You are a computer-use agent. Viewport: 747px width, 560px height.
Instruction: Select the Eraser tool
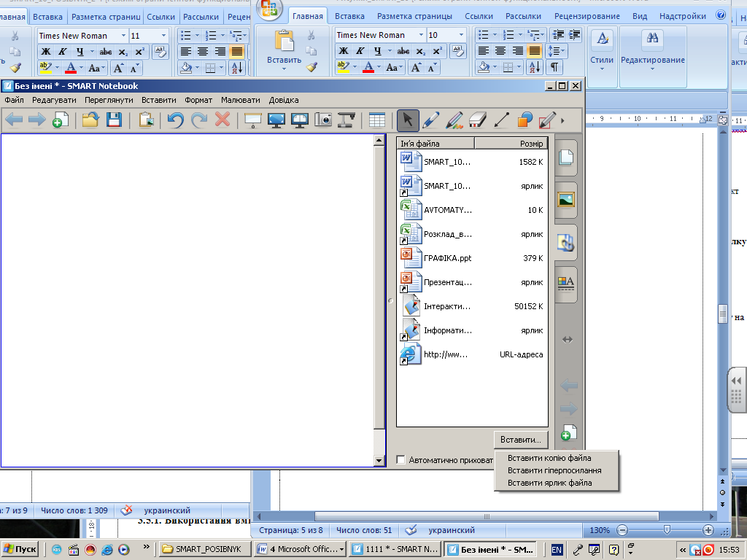(478, 120)
